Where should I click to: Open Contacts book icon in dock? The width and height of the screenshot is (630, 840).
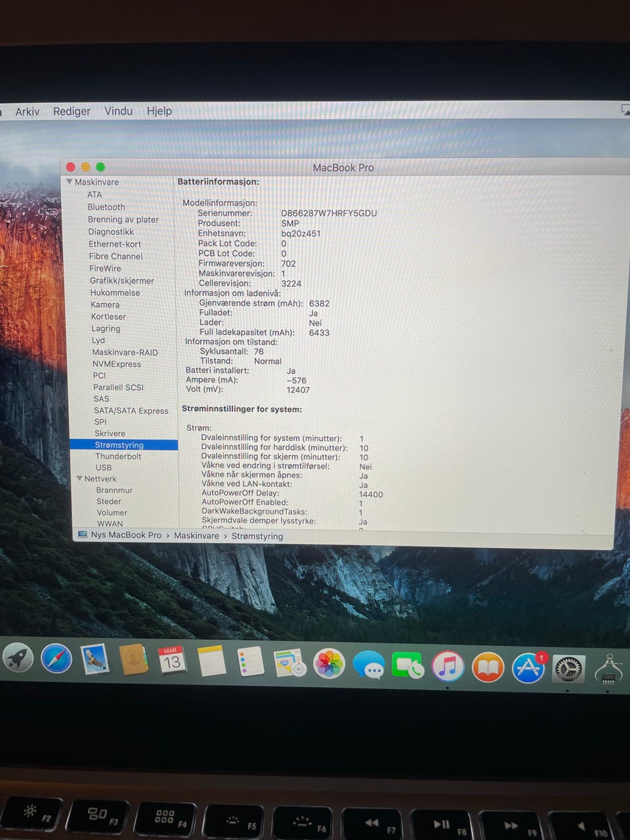coord(133,660)
